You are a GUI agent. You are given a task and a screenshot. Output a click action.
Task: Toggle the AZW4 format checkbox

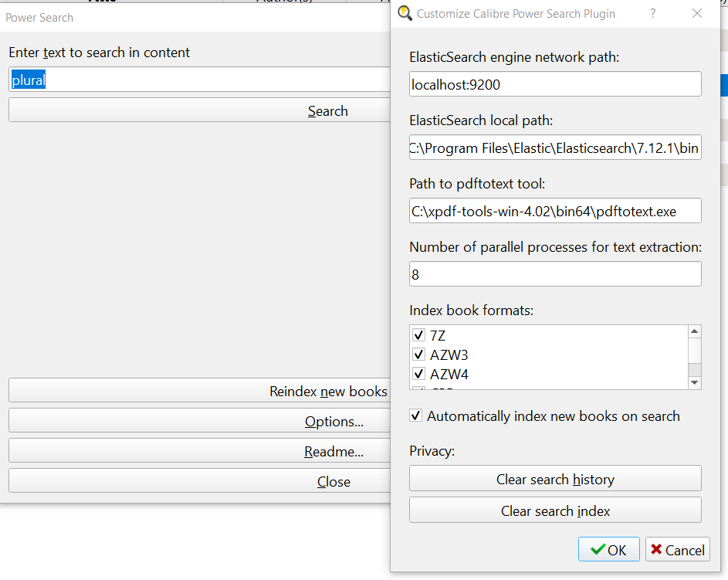tap(419, 375)
